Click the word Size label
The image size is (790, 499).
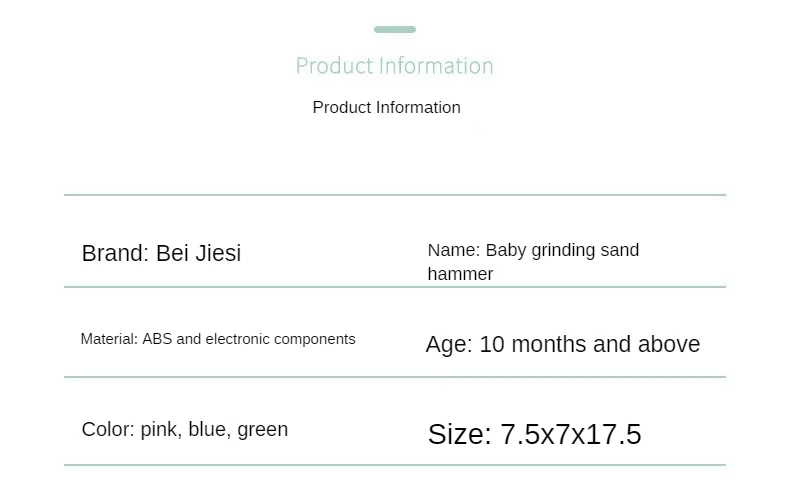pos(459,434)
